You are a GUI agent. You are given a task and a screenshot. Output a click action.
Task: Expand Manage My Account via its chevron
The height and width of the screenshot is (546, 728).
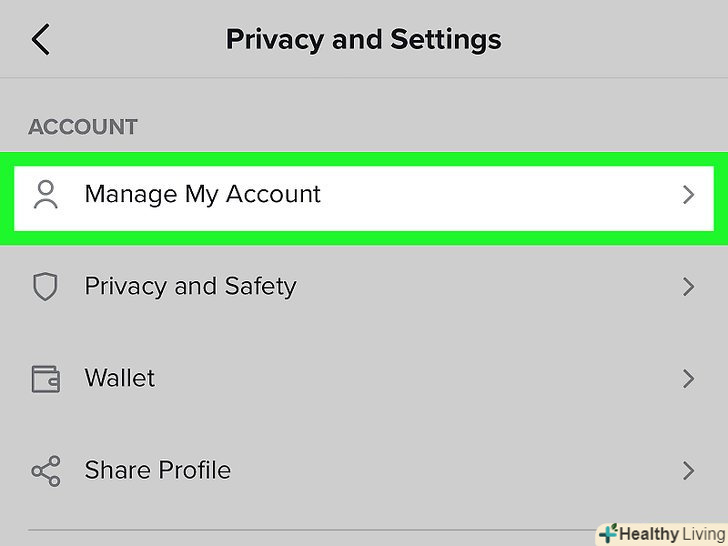[688, 195]
